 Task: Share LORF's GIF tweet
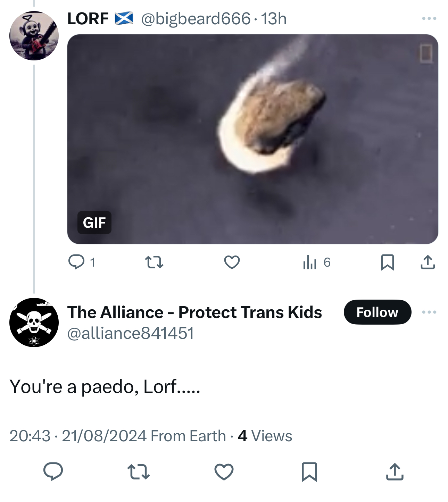click(428, 262)
